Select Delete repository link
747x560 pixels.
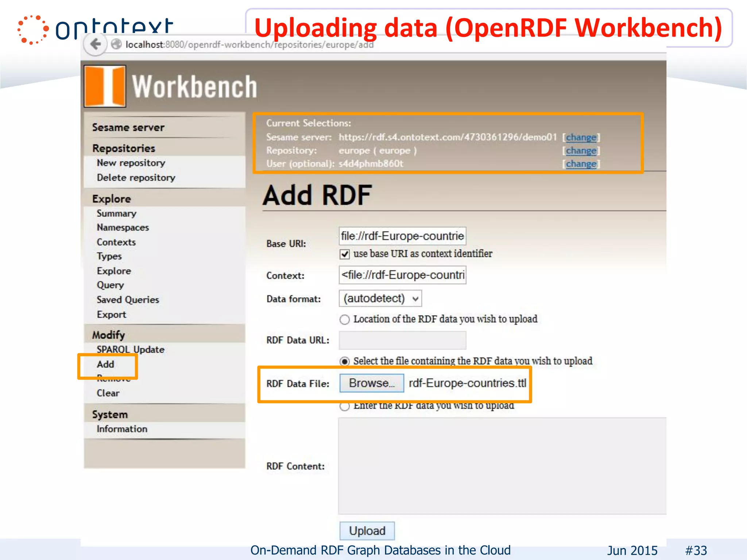click(136, 178)
